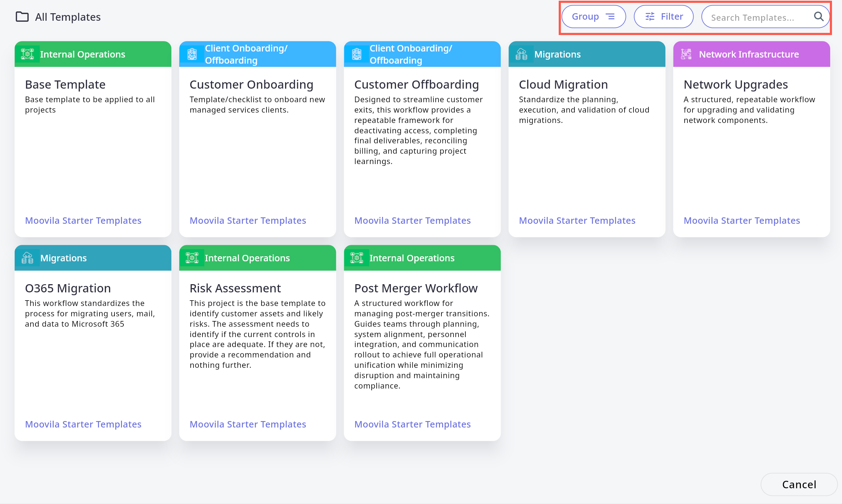Click Risk Assessment card's category icon
The height and width of the screenshot is (504, 842).
click(192, 258)
